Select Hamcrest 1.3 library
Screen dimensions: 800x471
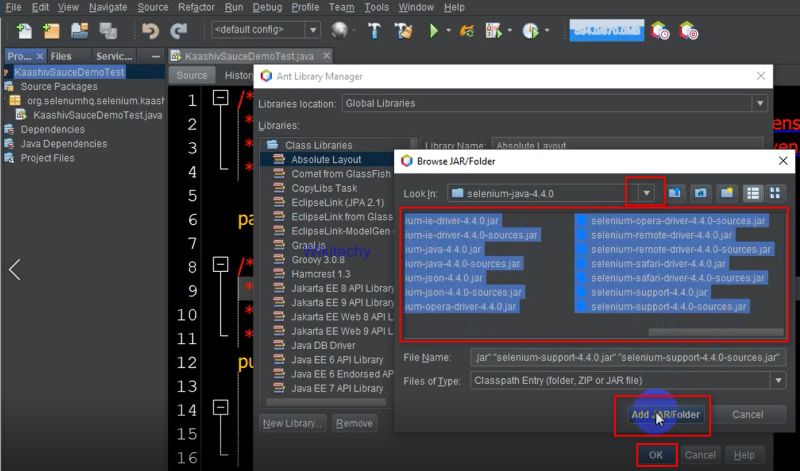pyautogui.click(x=321, y=274)
